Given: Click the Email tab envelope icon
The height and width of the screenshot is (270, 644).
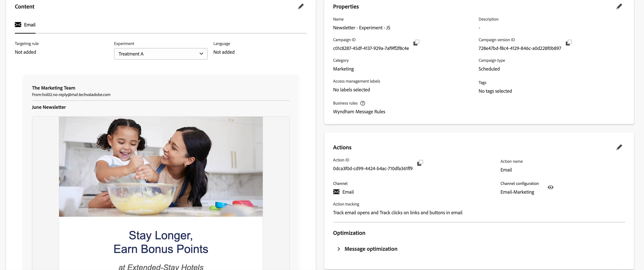Looking at the screenshot, I should [x=18, y=25].
